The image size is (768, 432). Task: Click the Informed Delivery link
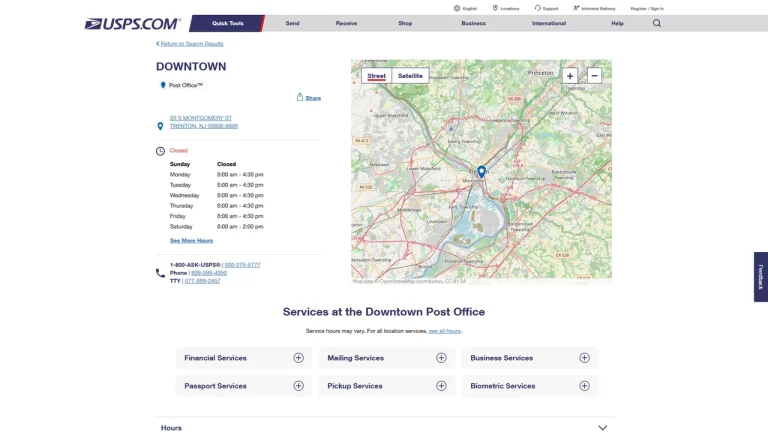599,8
